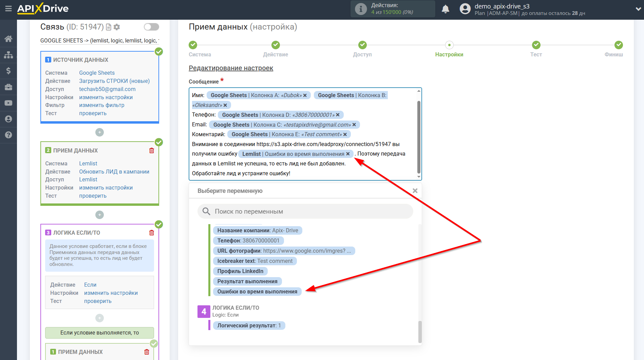Remove the Колонка E Test comment tag
This screenshot has height=360, width=644.
tap(345, 134)
